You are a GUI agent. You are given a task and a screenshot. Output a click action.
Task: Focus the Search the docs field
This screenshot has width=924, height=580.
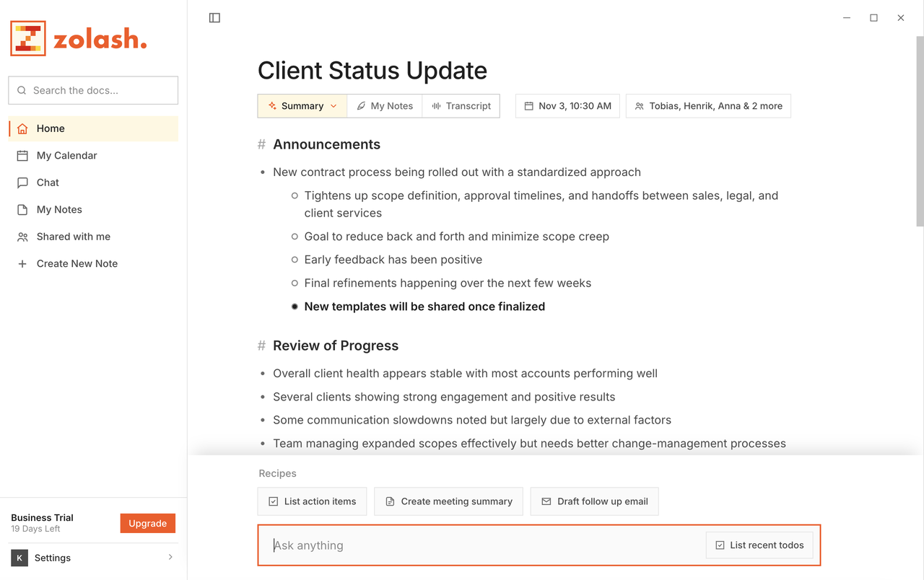coord(93,90)
